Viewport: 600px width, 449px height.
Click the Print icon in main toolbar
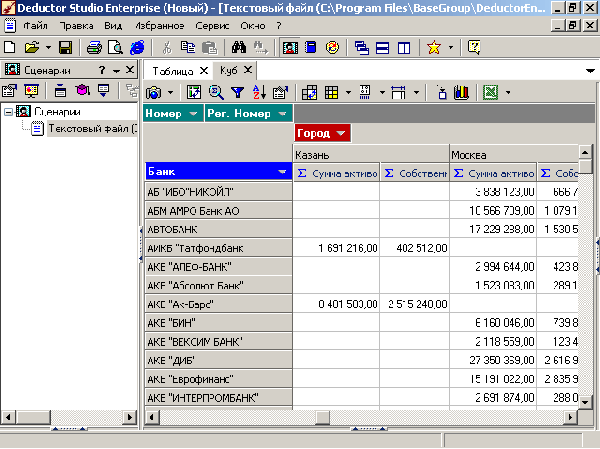point(94,47)
